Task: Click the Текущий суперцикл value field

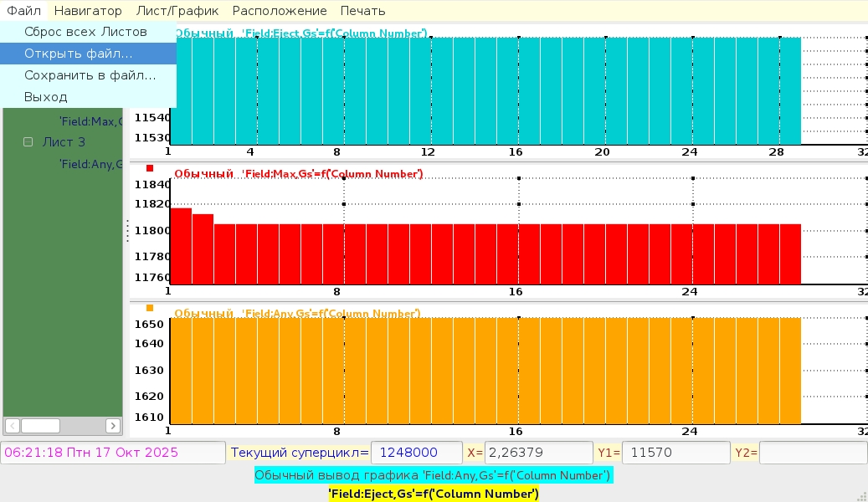Action: pos(416,453)
